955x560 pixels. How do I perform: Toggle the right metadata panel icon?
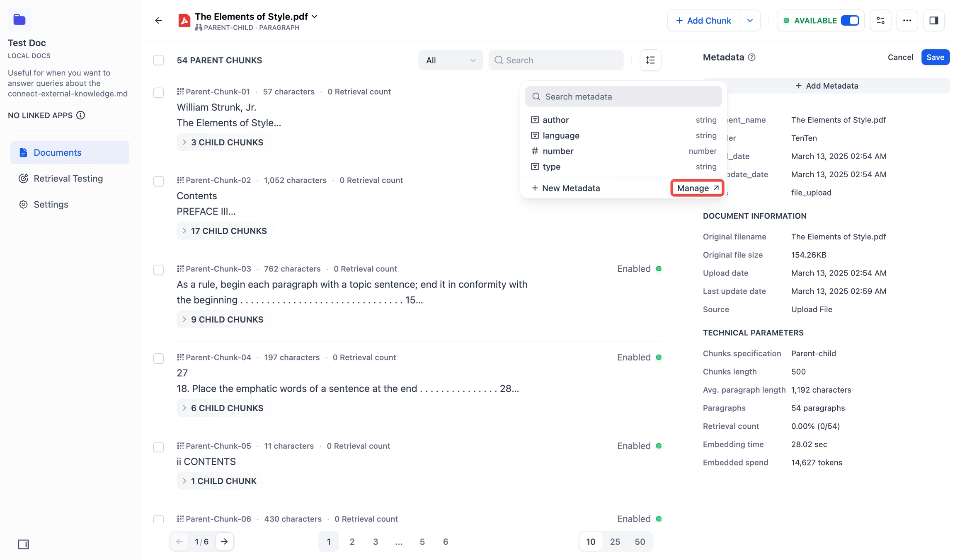click(x=933, y=20)
